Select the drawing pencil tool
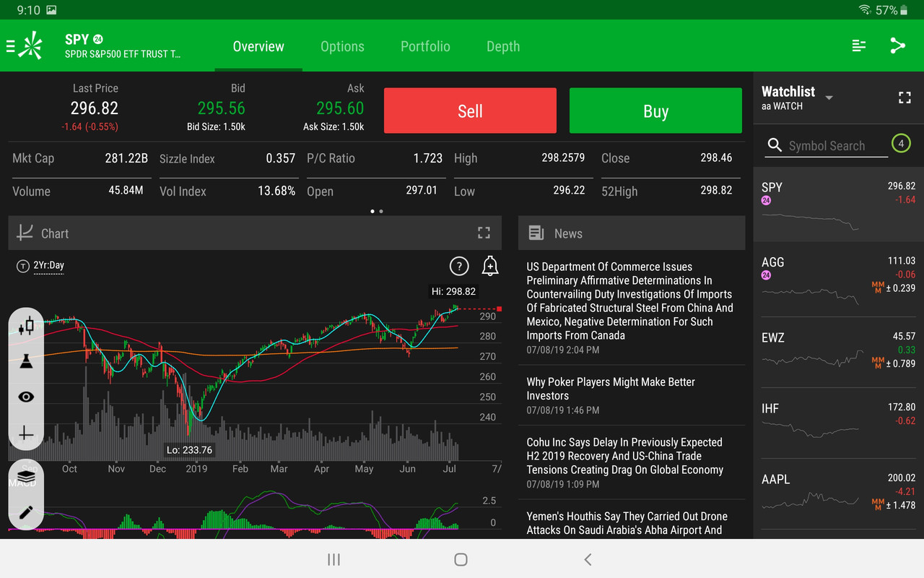924x578 pixels. (26, 513)
